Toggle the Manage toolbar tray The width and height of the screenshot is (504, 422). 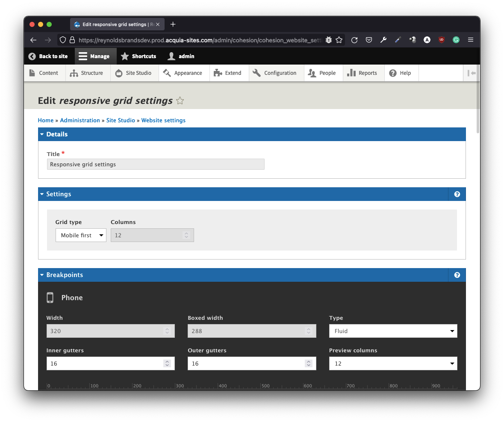tap(94, 56)
